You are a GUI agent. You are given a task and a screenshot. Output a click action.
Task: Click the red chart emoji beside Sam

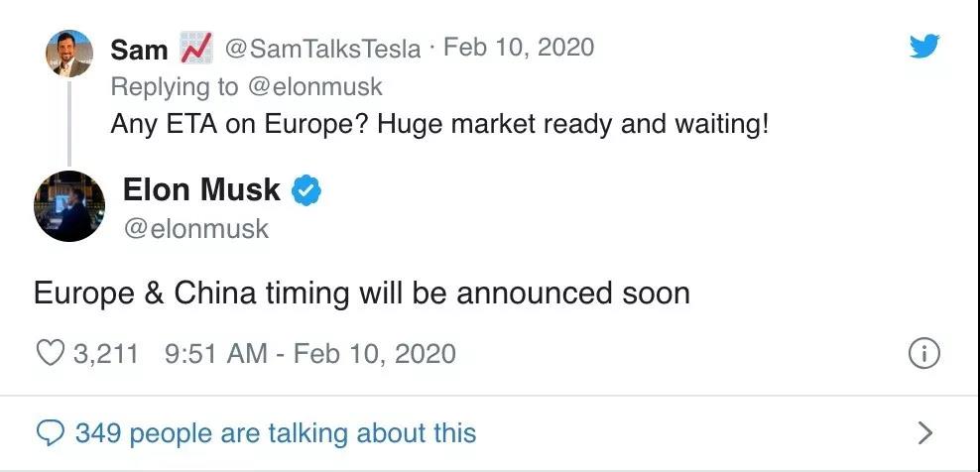click(x=196, y=47)
